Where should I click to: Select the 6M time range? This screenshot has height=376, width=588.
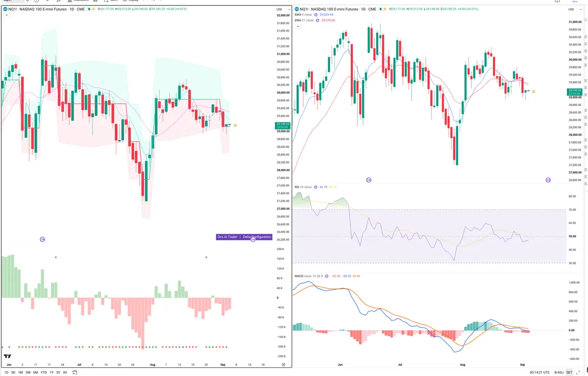pyautogui.click(x=35, y=372)
